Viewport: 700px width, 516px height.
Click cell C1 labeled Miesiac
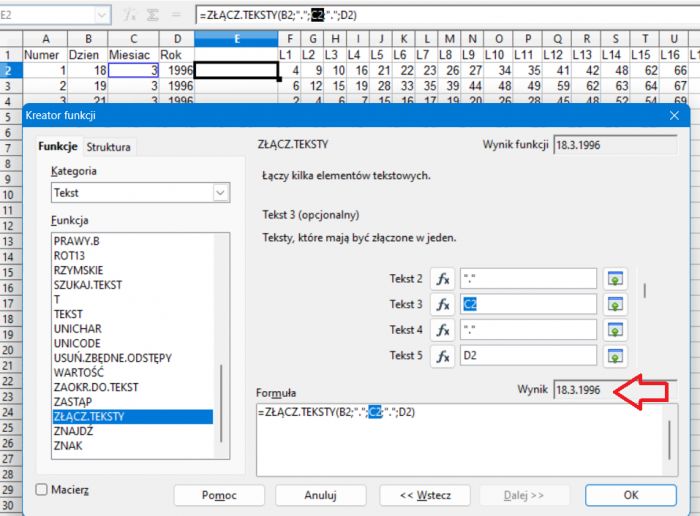[x=133, y=55]
